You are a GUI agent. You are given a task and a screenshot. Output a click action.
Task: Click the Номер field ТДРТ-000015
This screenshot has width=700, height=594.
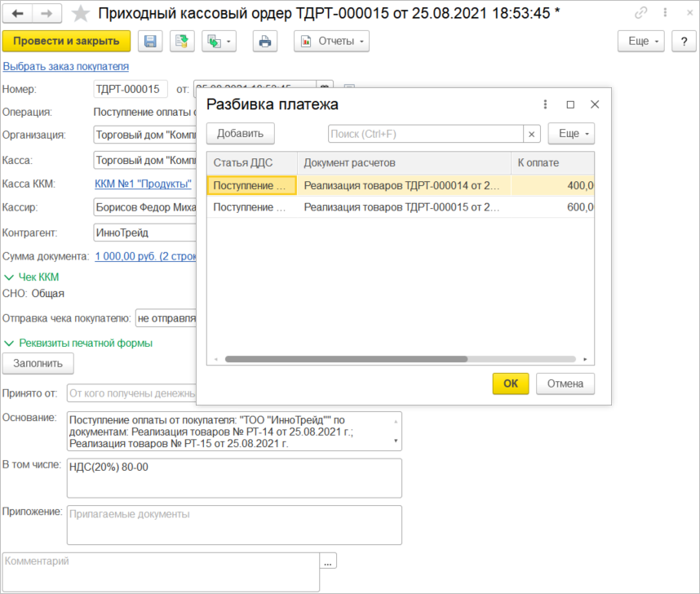click(131, 89)
